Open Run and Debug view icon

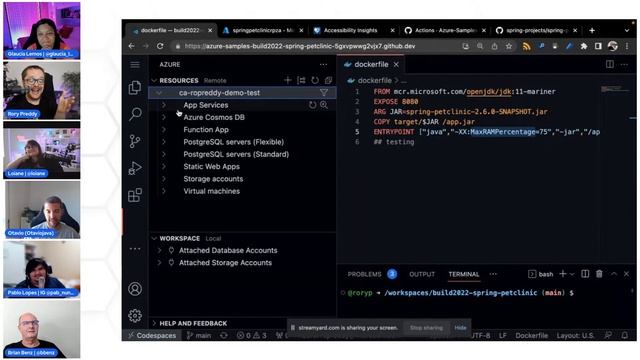point(135,168)
